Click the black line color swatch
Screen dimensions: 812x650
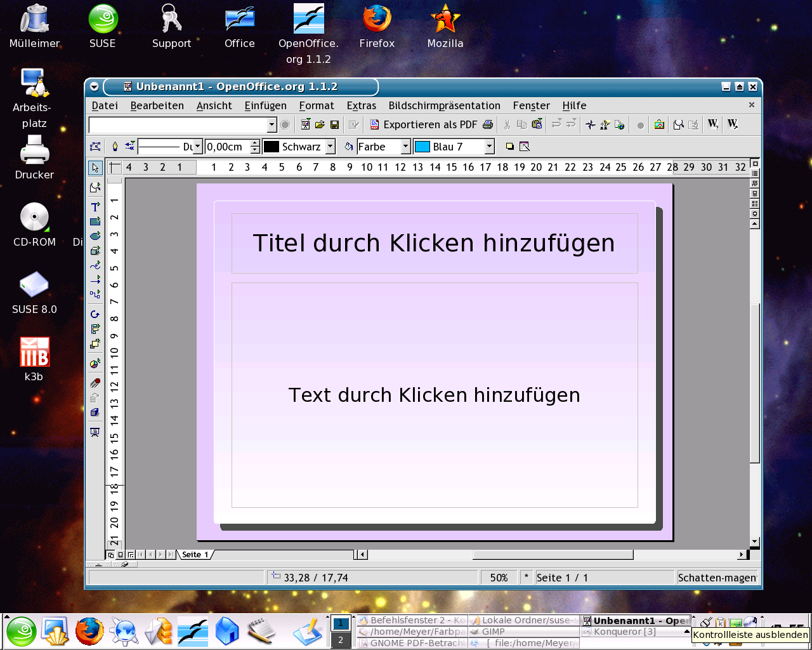[x=272, y=147]
